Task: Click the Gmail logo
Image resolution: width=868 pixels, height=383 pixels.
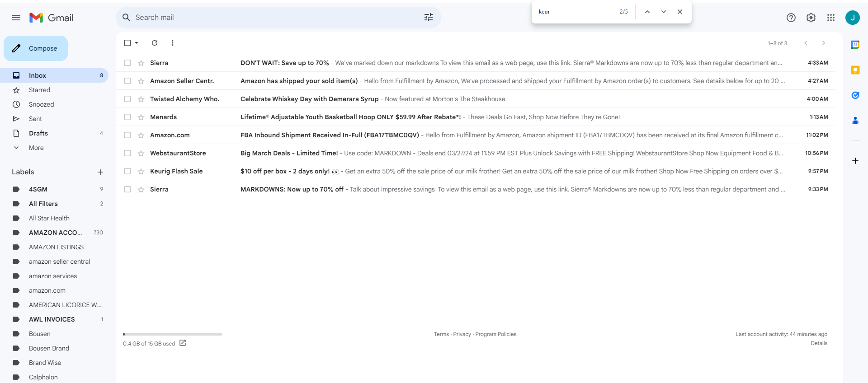Action: tap(52, 18)
